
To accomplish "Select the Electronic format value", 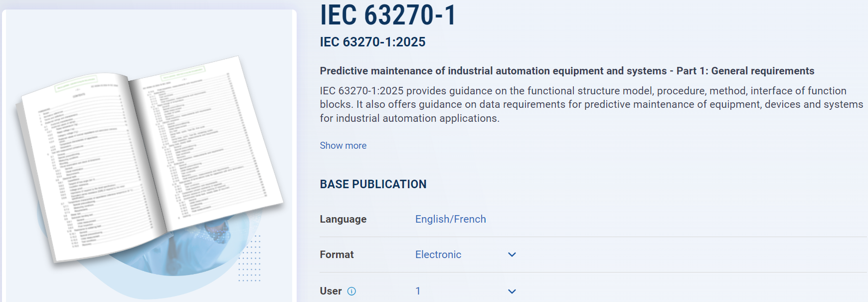I will coord(438,255).
